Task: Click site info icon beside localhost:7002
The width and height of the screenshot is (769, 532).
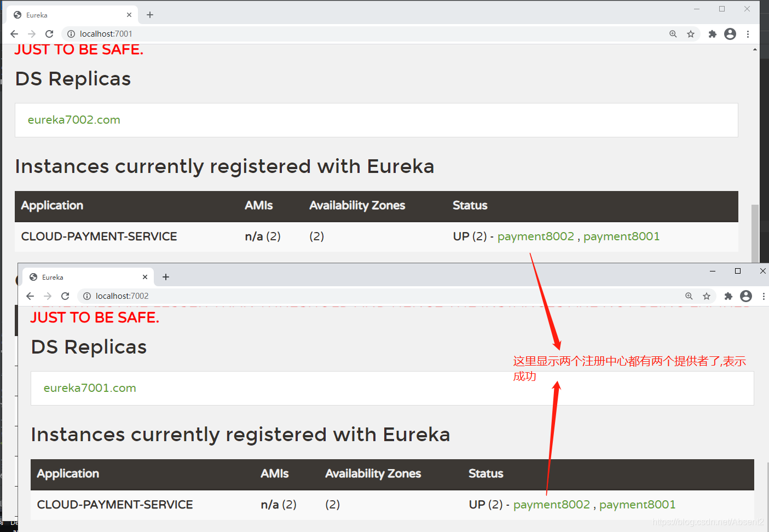Action: tap(87, 296)
